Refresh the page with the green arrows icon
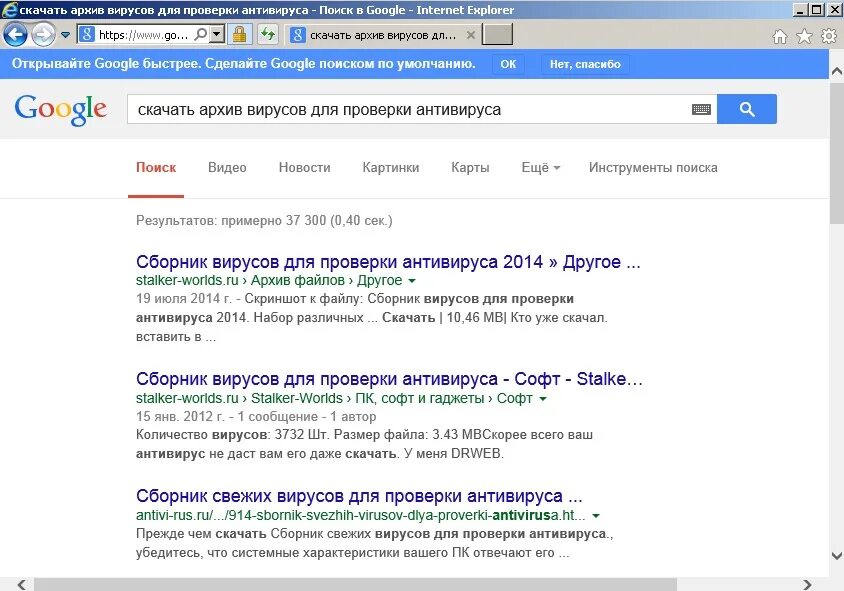 pyautogui.click(x=268, y=35)
